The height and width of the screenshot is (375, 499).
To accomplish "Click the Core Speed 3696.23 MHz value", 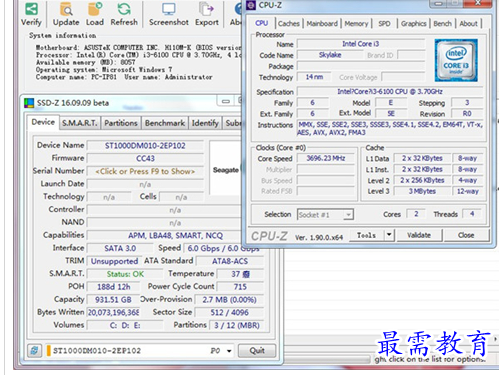I will point(326,158).
